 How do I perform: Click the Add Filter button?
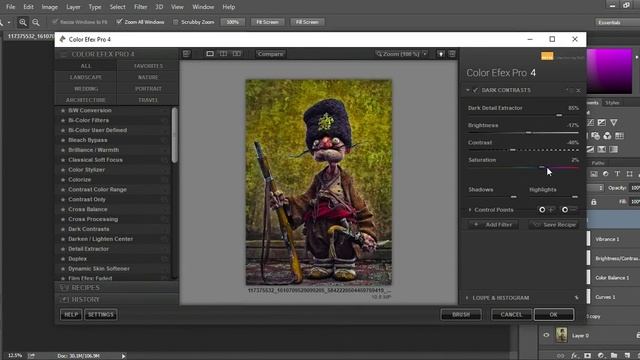pos(493,224)
